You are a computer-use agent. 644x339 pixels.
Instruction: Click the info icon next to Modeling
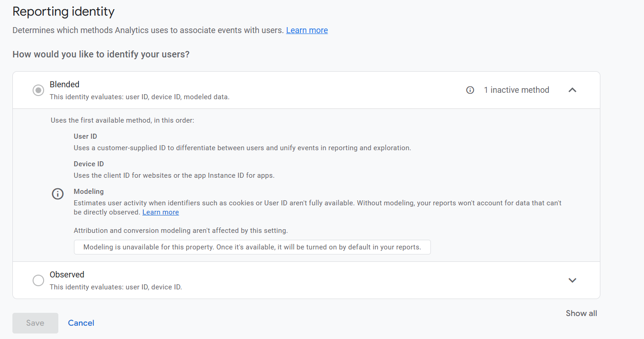point(57,194)
